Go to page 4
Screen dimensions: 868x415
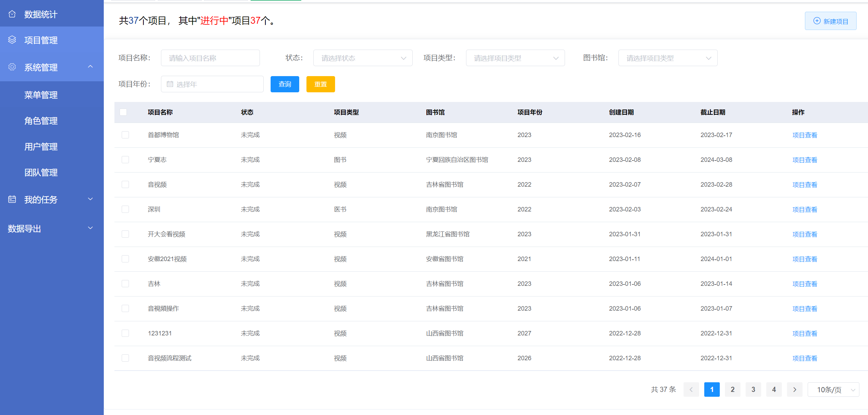click(774, 390)
